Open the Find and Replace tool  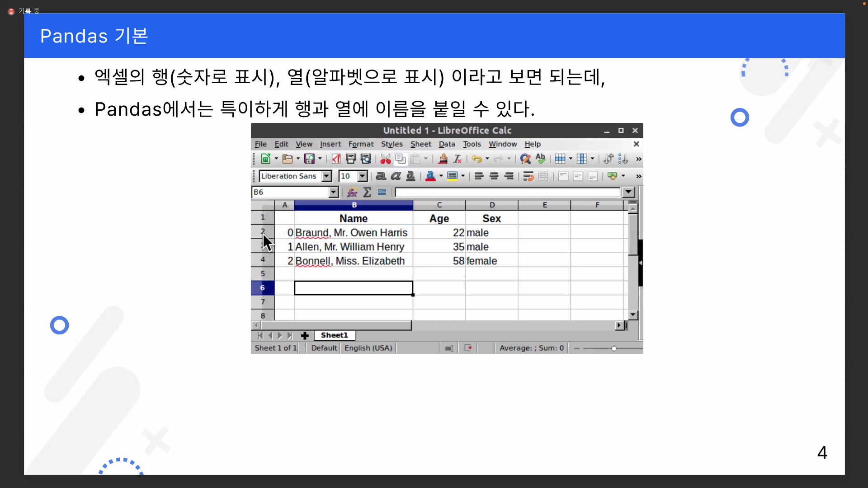click(x=525, y=159)
